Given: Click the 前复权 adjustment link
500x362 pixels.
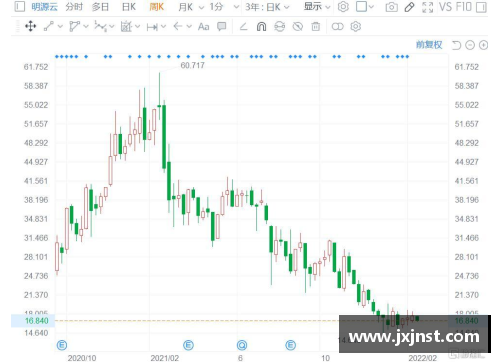Looking at the screenshot, I should pos(429,45).
